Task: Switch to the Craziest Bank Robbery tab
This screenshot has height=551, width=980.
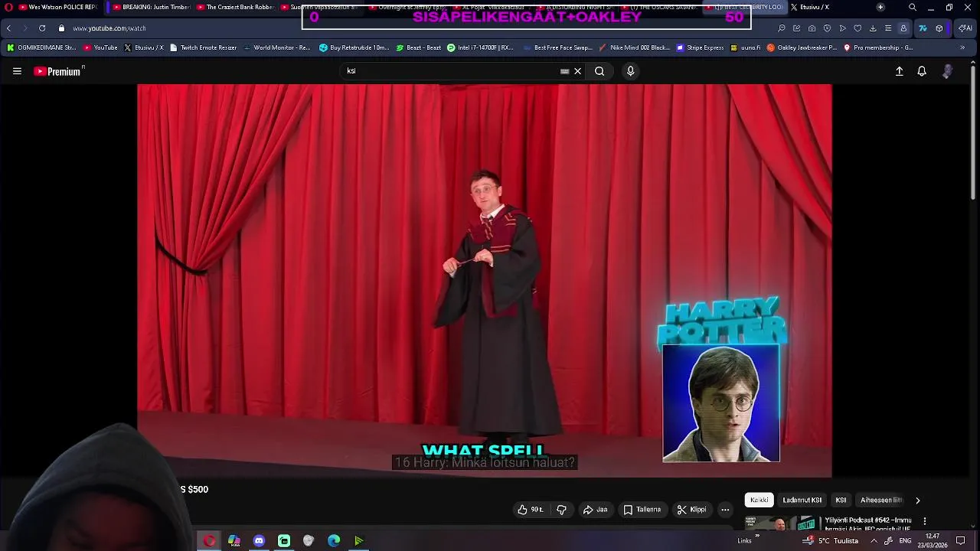Action: pyautogui.click(x=235, y=7)
